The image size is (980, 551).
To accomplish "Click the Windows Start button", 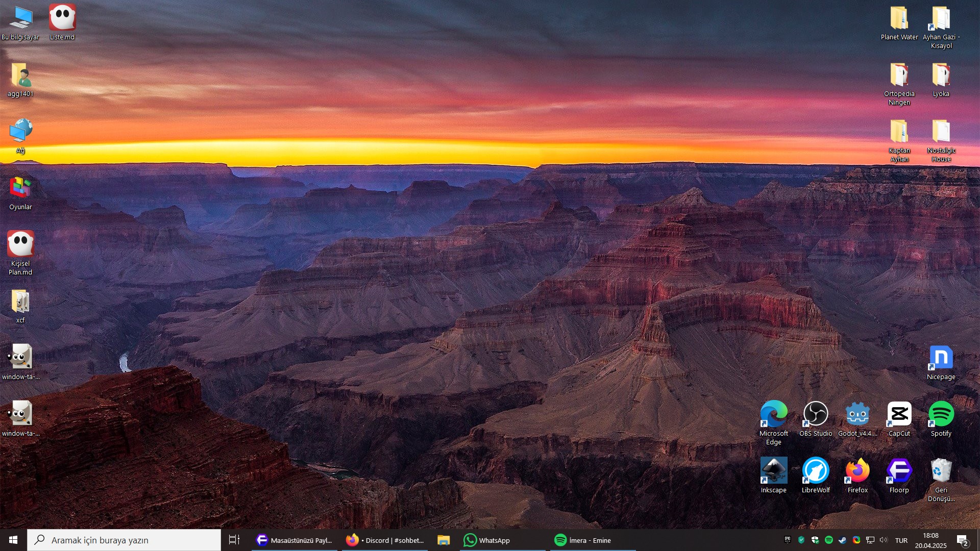I will click(13, 540).
